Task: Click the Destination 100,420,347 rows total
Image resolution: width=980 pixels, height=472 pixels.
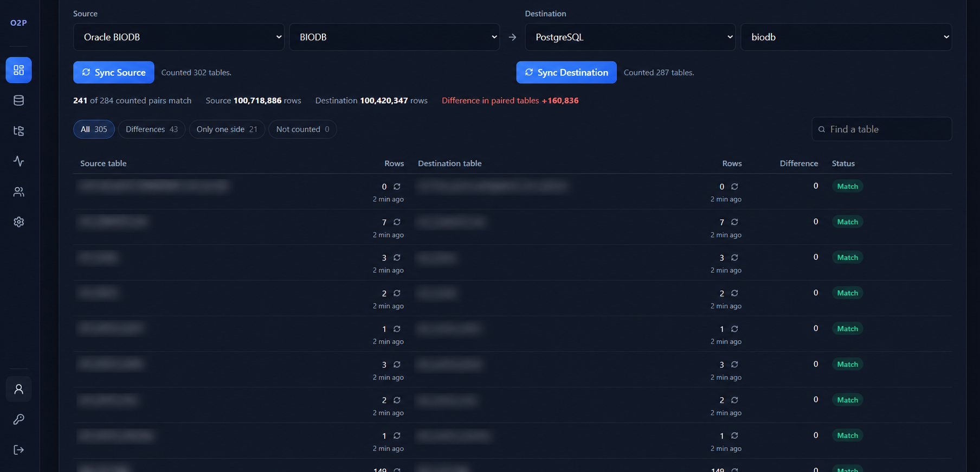Action: tap(371, 100)
